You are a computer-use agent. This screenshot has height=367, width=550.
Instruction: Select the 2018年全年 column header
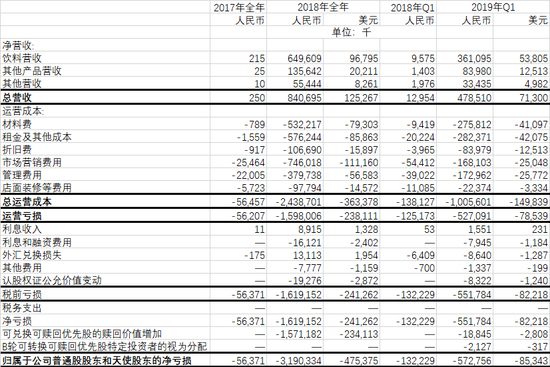tap(323, 7)
